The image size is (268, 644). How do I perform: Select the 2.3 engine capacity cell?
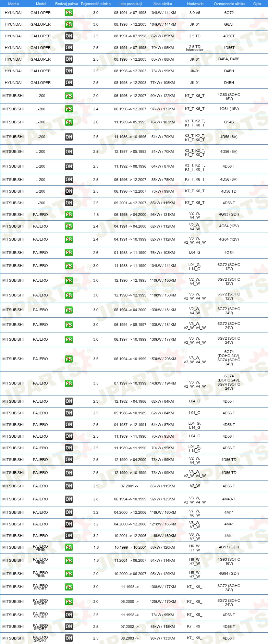pyautogui.click(x=96, y=401)
